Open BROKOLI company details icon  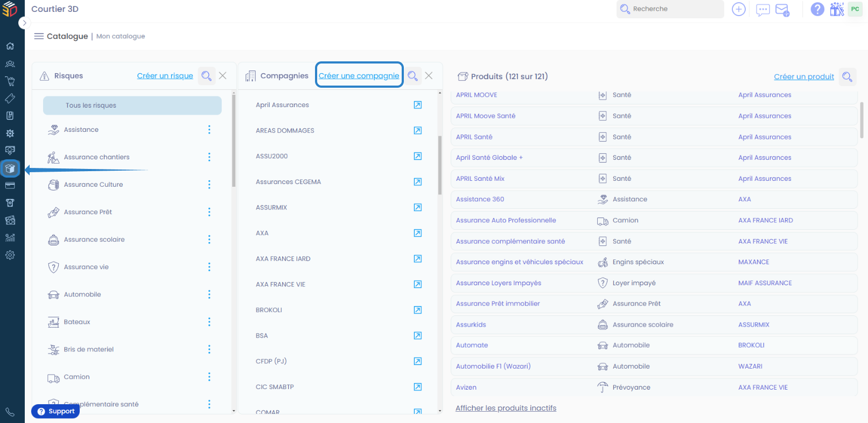pos(417,310)
